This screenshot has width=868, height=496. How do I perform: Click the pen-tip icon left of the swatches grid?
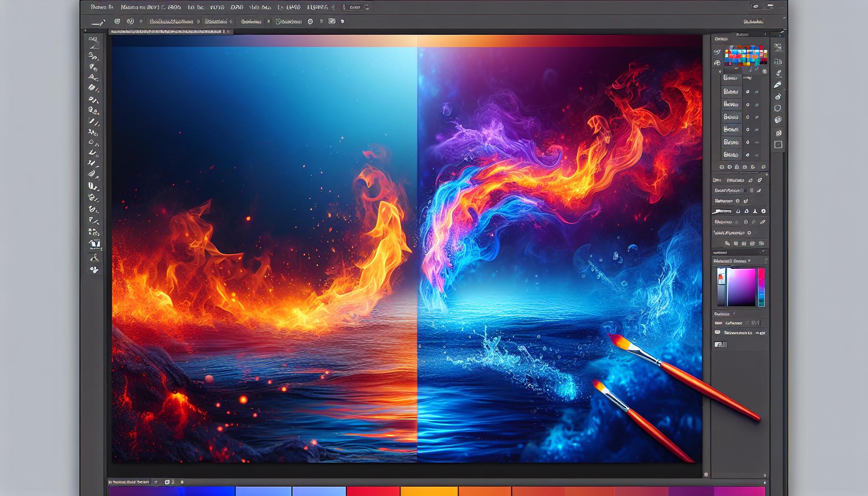pos(717,52)
